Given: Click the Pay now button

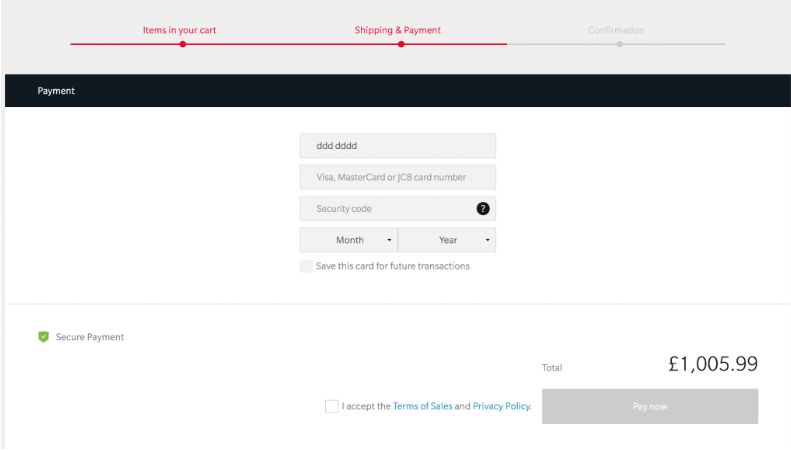Looking at the screenshot, I should click(x=650, y=406).
